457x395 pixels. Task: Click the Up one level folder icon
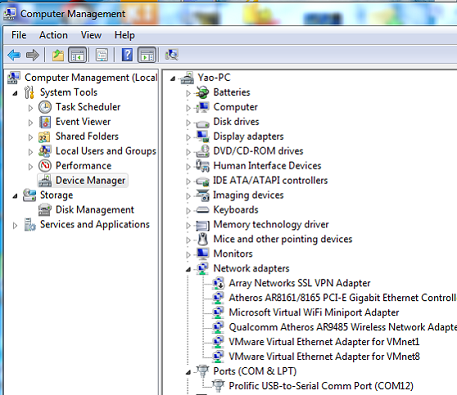click(58, 55)
